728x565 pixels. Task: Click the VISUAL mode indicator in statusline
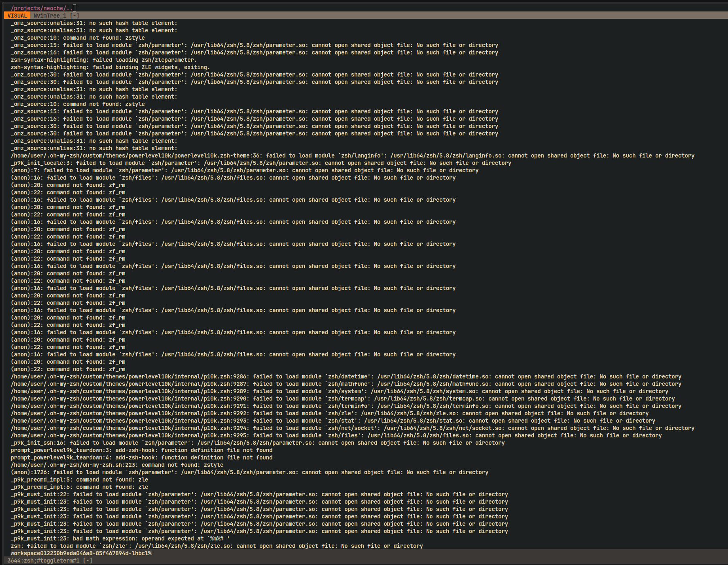pos(17,16)
